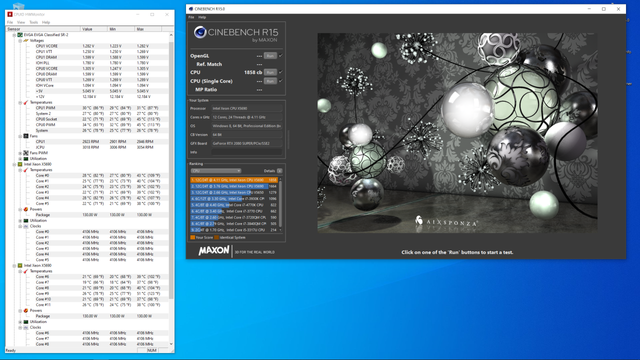Click the second Xeon Temperatures thermometer icon

[26, 271]
